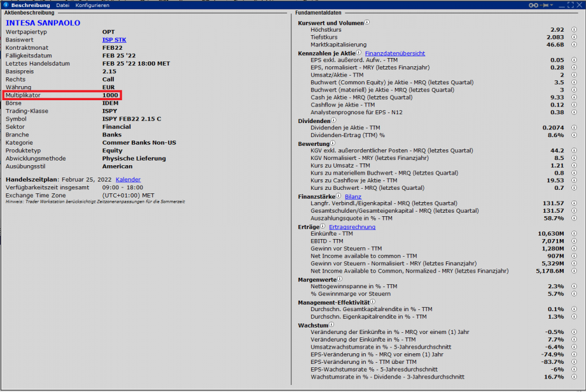Open the ISP STK underlying link
The image size is (586, 392).
click(x=114, y=40)
